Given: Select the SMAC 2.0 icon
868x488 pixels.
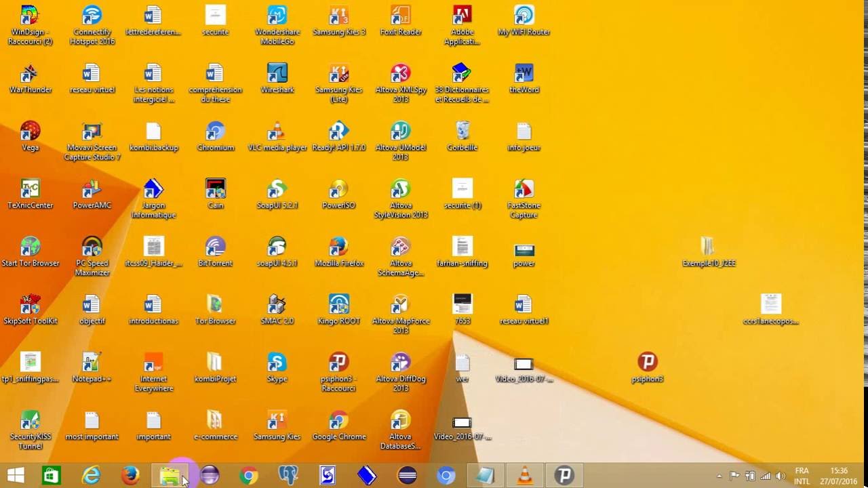Looking at the screenshot, I should tap(277, 309).
